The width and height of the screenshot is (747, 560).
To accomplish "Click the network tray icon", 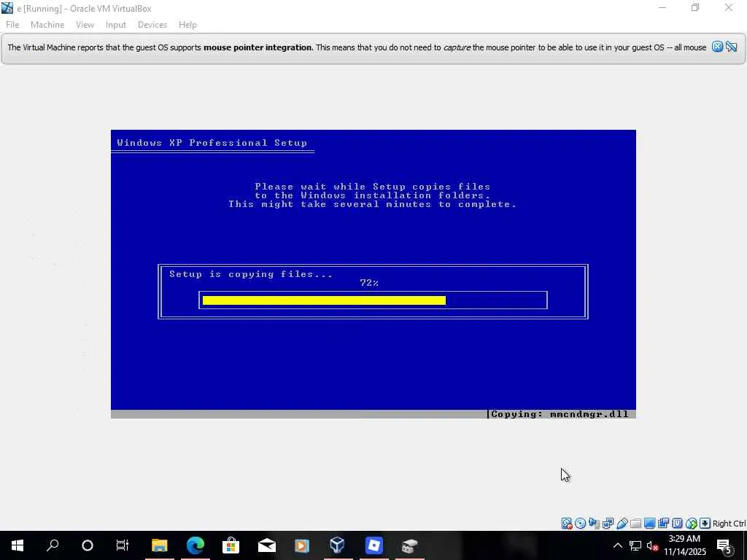I will tap(635, 545).
